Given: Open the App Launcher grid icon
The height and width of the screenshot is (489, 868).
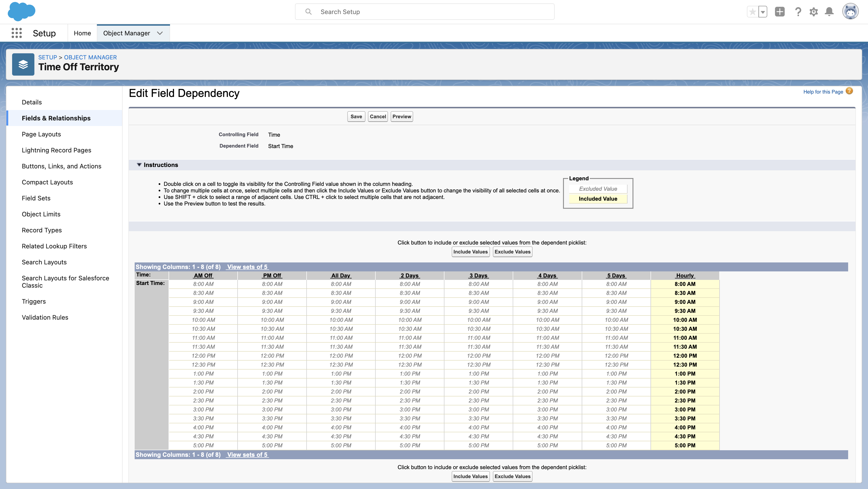Looking at the screenshot, I should click(x=16, y=33).
